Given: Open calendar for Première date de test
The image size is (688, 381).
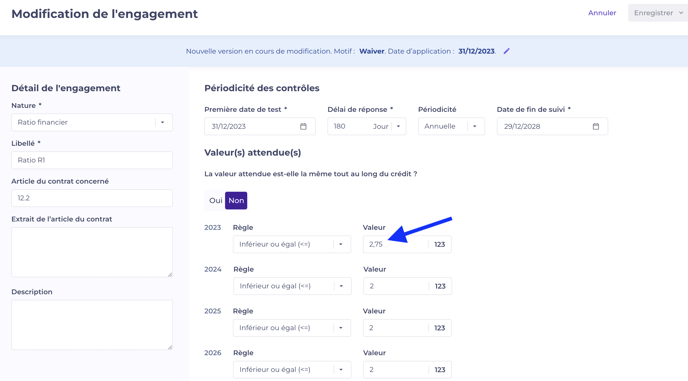Looking at the screenshot, I should point(303,126).
